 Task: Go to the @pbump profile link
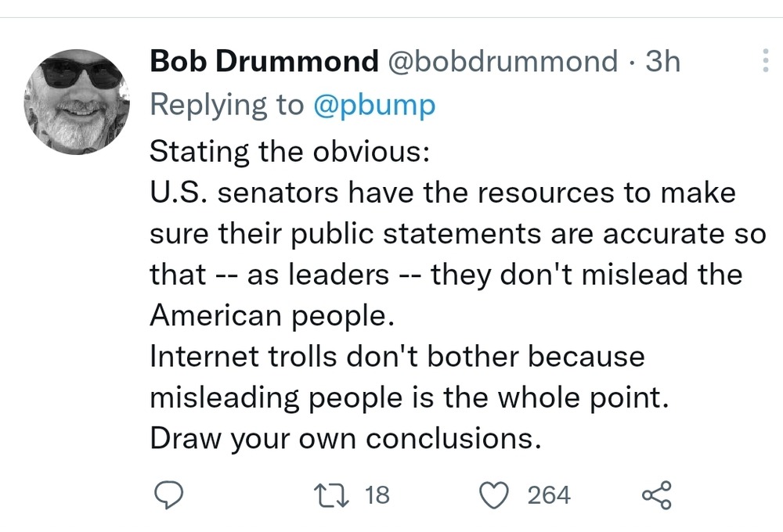tap(373, 106)
